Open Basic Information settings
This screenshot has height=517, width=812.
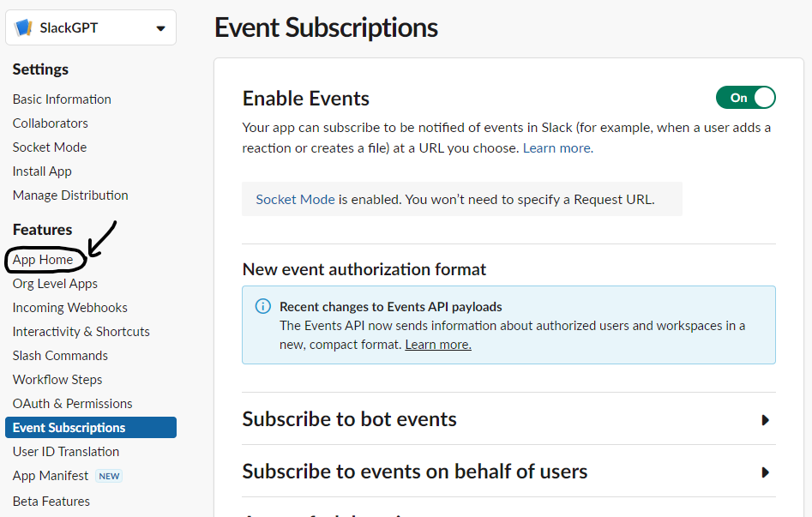tap(62, 99)
